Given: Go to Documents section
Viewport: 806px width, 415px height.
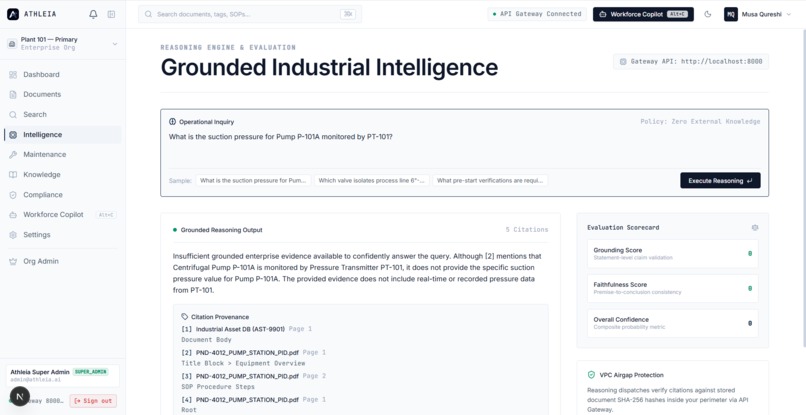Looking at the screenshot, I should [x=63, y=95].
